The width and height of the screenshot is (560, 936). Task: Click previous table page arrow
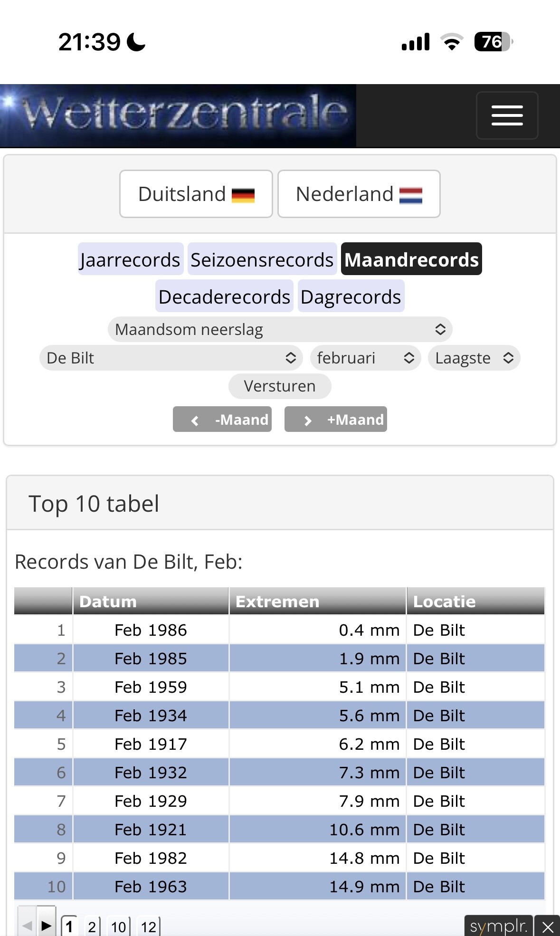[x=27, y=926]
